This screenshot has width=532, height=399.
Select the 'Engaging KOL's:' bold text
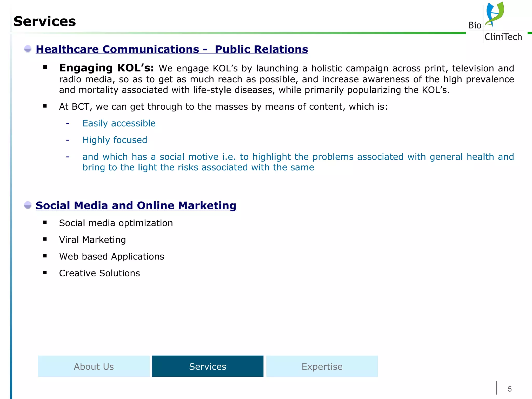click(107, 68)
